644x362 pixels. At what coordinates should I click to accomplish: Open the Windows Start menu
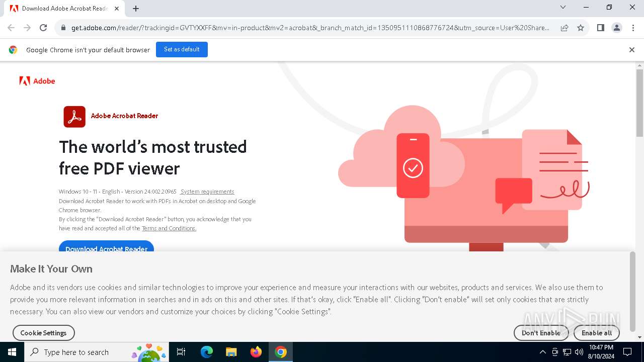(x=12, y=352)
